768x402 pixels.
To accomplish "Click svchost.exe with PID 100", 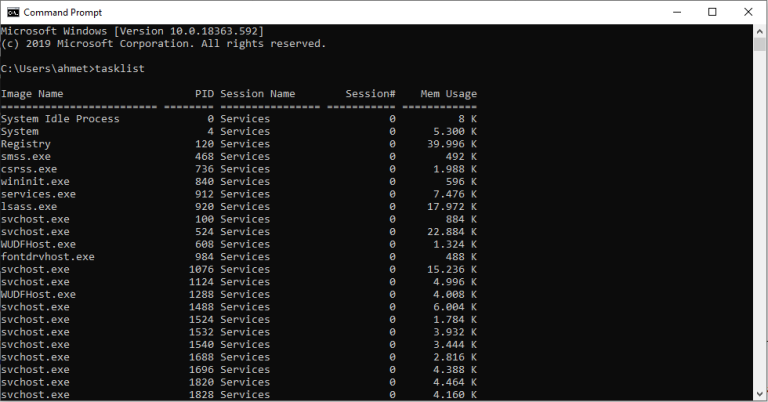I will (x=35, y=219).
